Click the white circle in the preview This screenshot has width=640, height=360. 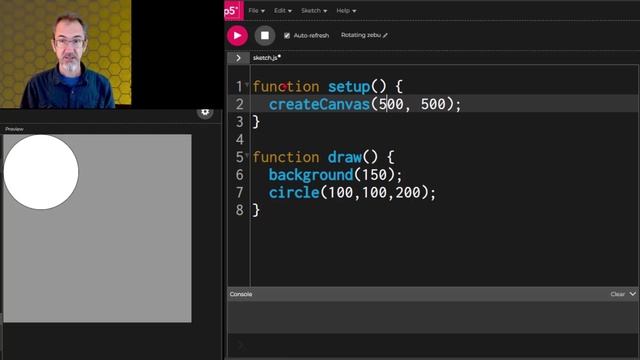(41, 172)
